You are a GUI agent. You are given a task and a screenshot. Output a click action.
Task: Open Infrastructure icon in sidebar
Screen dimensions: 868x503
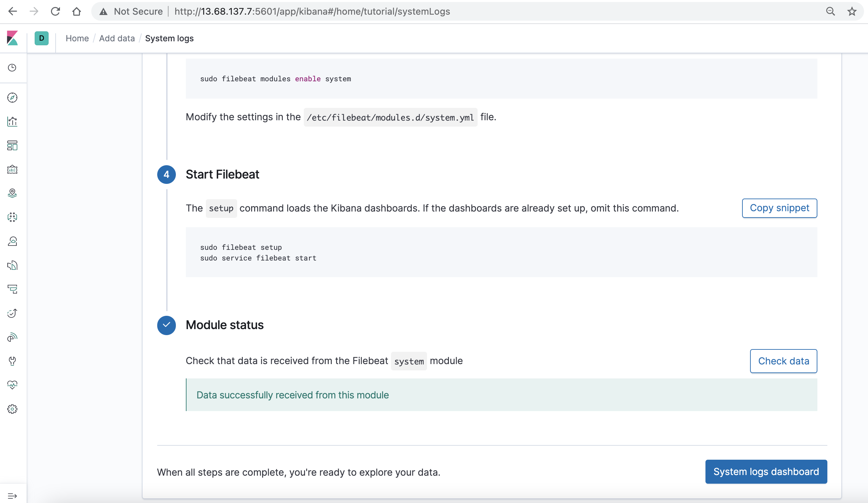[x=12, y=241]
